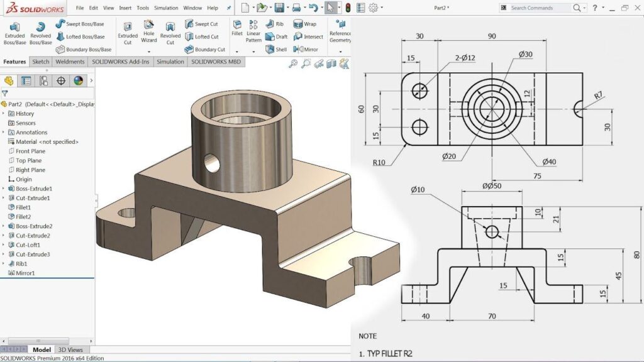Switch to the PropertyManager panel tab

26,80
